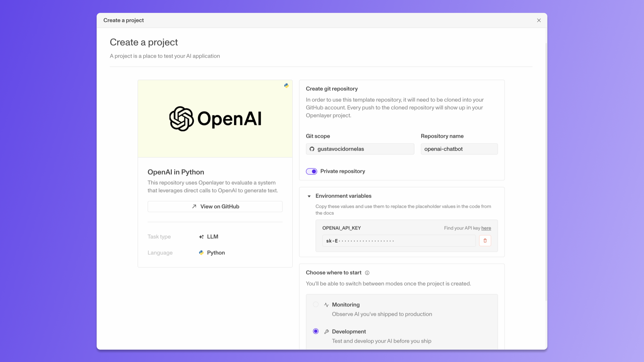Open the API key 'here' link
Screen dimensions: 644x362
click(x=486, y=228)
